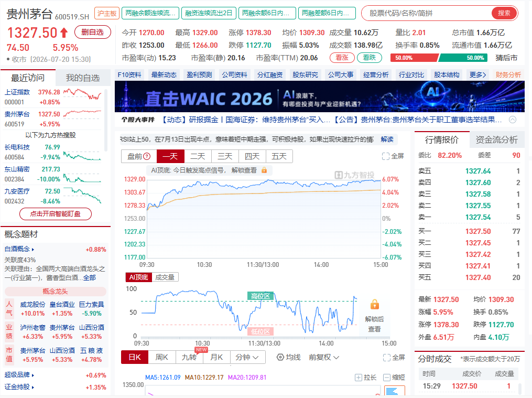This screenshot has height=398, width=532.
Task: Open 盈利预测 menu item
Action: click(199, 74)
